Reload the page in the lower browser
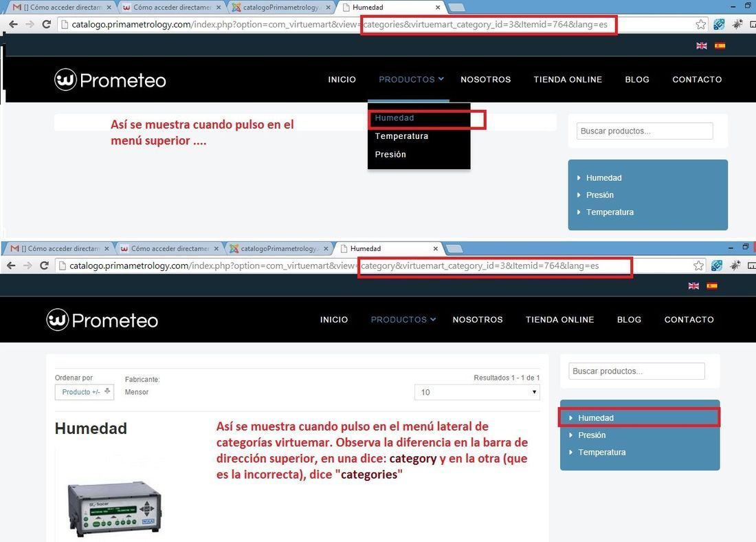Screen dimensions: 756x542 coord(44,265)
